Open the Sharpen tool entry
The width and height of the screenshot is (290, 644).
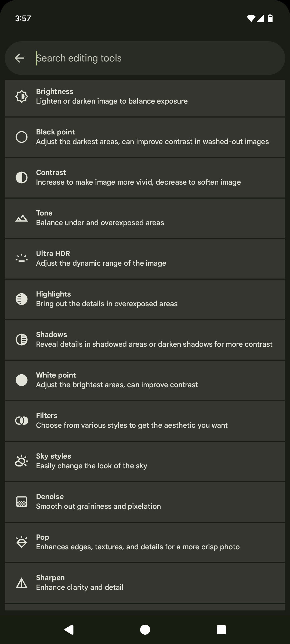(x=145, y=583)
